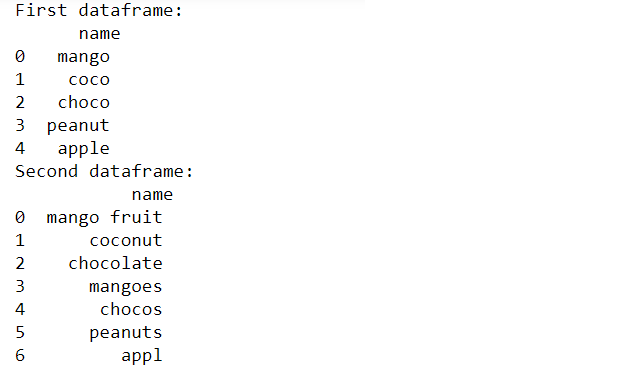636x369 pixels.
Task: Select the 'Second dataframe:' heading text
Action: (x=104, y=171)
